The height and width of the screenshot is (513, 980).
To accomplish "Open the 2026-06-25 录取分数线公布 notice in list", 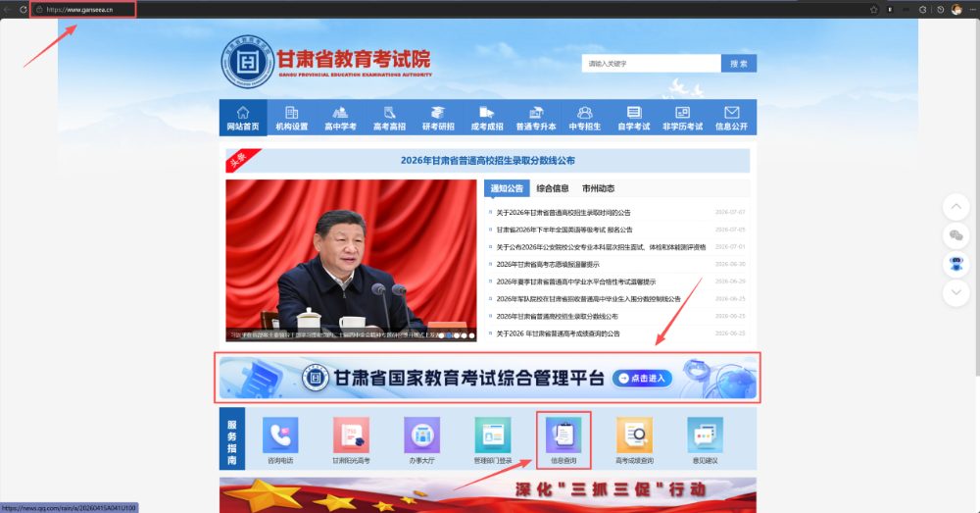I will point(557,317).
